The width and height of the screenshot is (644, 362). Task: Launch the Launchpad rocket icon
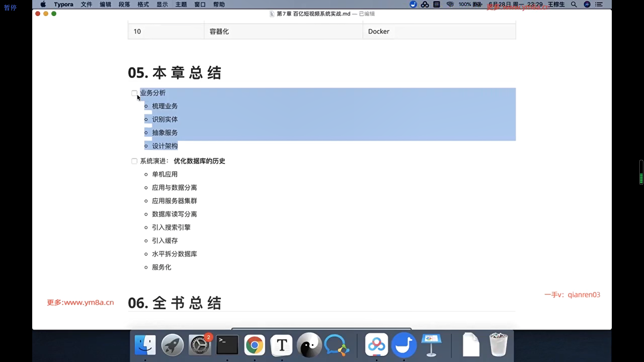172,345
